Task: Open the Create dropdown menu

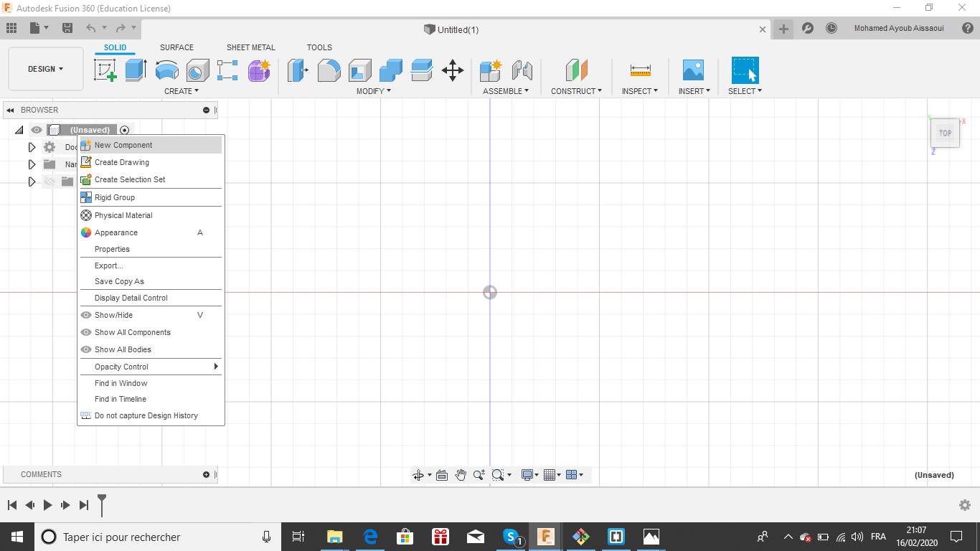Action: [182, 91]
